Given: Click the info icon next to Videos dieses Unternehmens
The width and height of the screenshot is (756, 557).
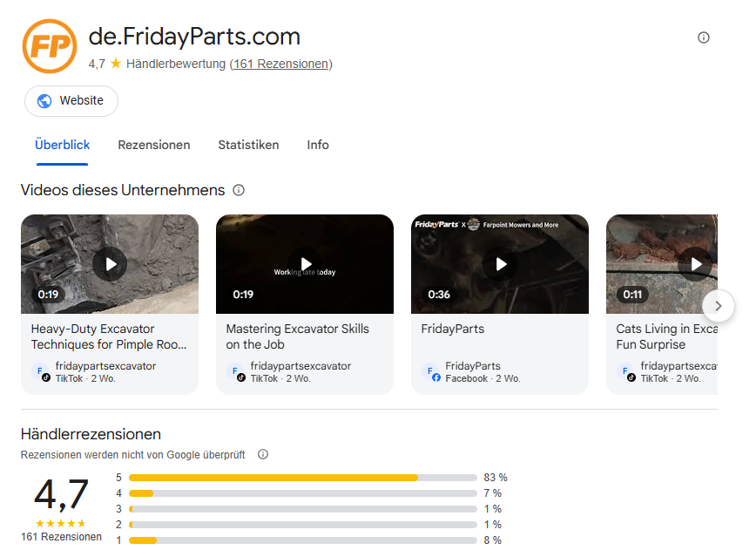Looking at the screenshot, I should 238,190.
